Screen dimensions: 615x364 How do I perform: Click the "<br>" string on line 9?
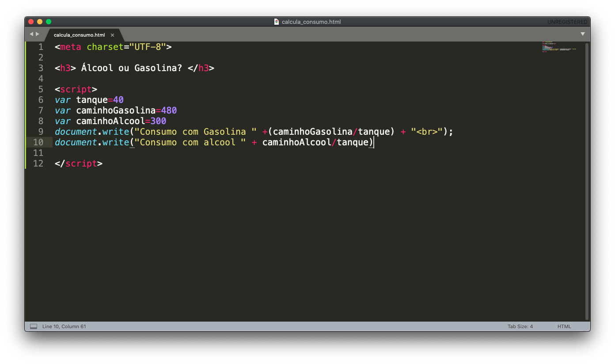(427, 132)
